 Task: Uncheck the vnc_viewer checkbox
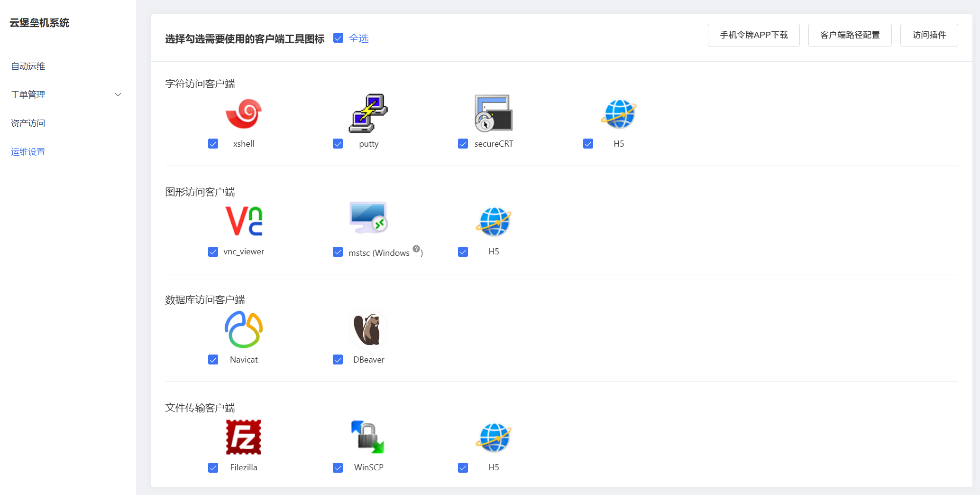[213, 252]
